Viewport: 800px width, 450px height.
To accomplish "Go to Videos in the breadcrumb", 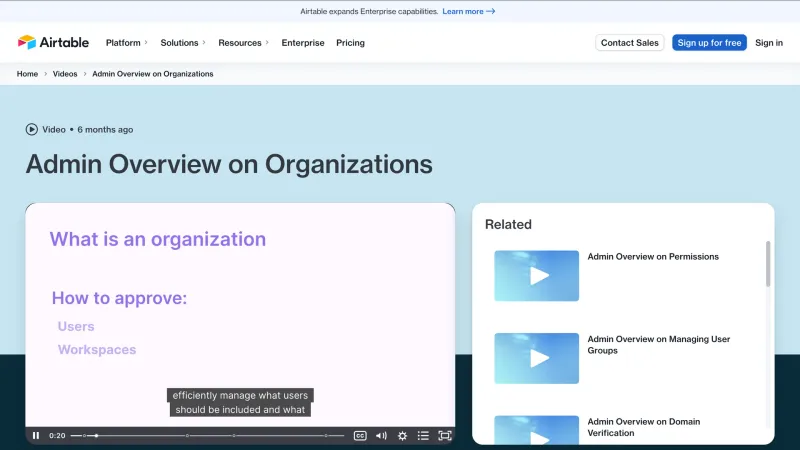I will coord(65,74).
